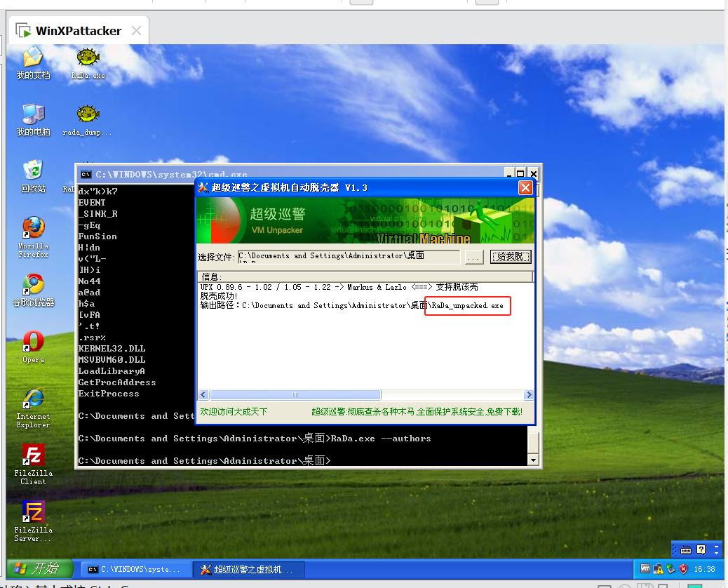This screenshot has width=728, height=588.
Task: Launch 谷歌浏览器 Chrome shortcut
Action: (x=33, y=290)
